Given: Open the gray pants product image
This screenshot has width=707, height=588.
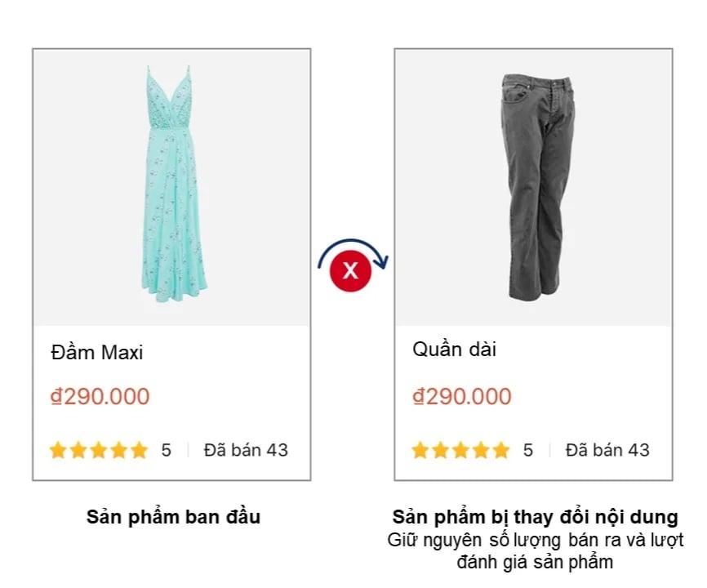Looking at the screenshot, I should pyautogui.click(x=535, y=186).
